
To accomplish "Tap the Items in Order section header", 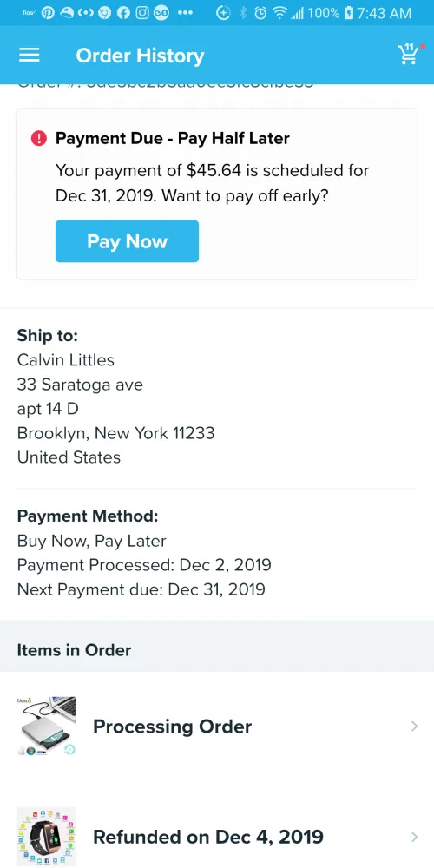I will coord(74,649).
